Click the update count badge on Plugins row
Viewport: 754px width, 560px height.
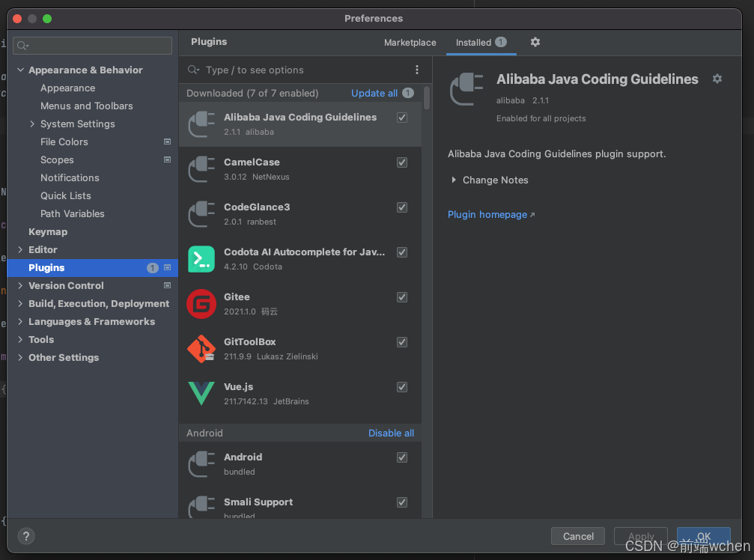tap(153, 268)
